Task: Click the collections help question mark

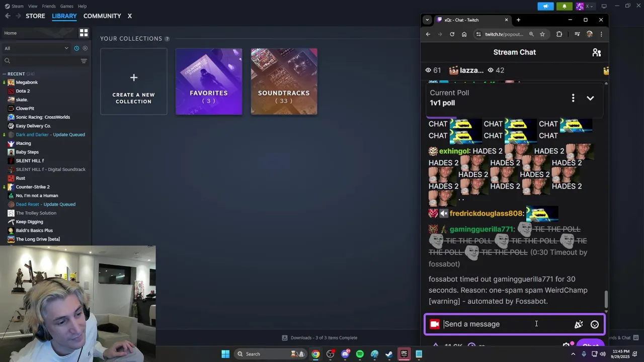Action: 167,39
